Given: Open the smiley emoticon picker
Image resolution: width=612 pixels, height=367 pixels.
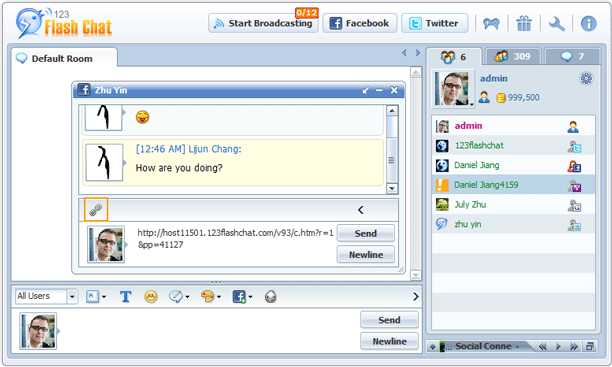Looking at the screenshot, I should click(151, 297).
